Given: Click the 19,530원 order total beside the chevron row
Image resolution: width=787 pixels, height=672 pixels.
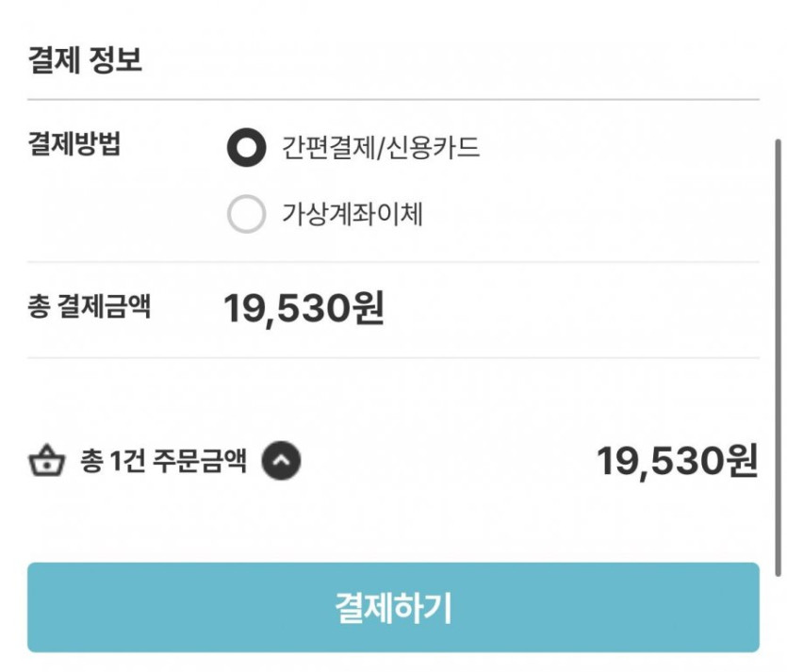Looking at the screenshot, I should click(677, 462).
